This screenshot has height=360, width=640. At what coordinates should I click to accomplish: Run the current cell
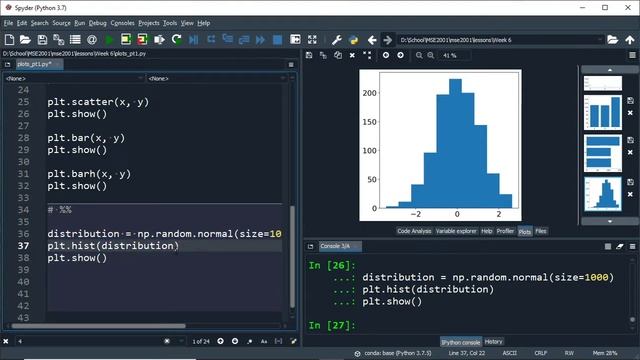pyautogui.click(x=126, y=40)
